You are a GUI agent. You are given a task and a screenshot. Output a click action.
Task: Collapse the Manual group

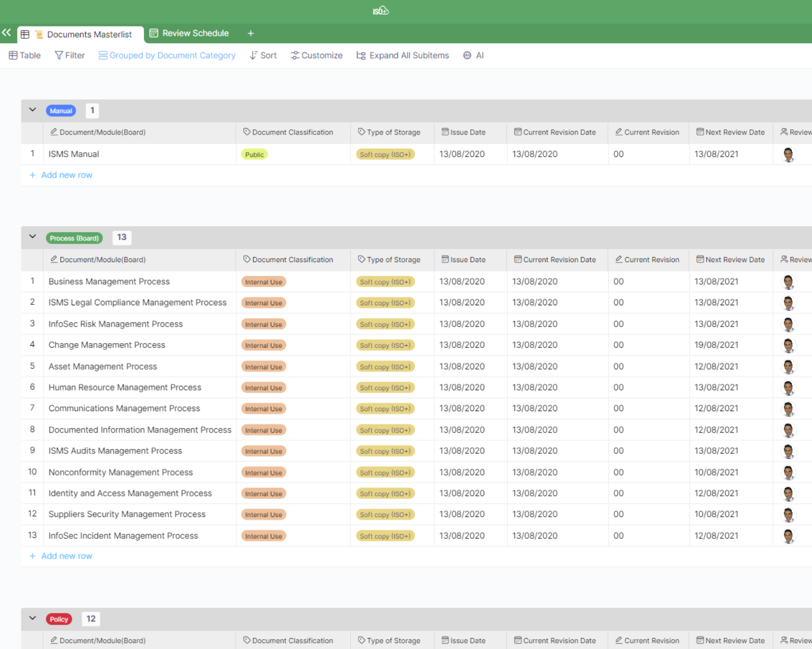(x=33, y=110)
